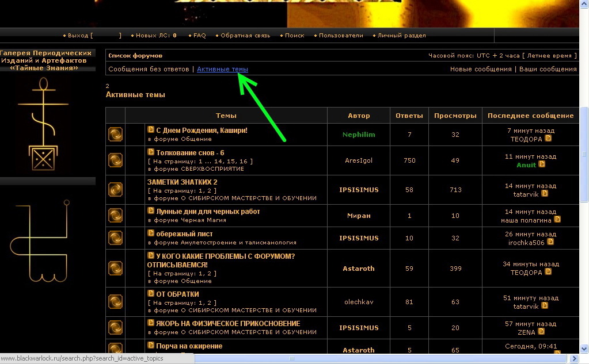Click the 'Активные темы' link
Image resolution: width=589 pixels, height=364 pixels.
pos(222,69)
